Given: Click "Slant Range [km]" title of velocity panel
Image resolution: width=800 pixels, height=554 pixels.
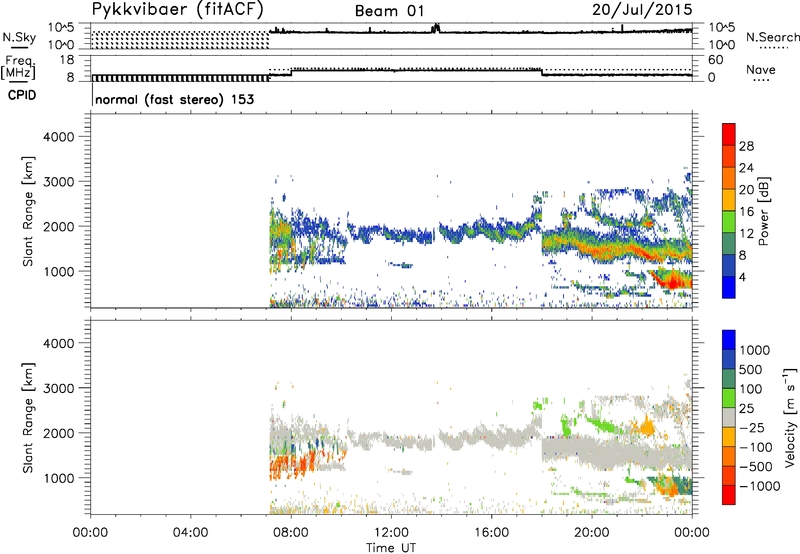Looking at the screenshot, I should point(28,417).
